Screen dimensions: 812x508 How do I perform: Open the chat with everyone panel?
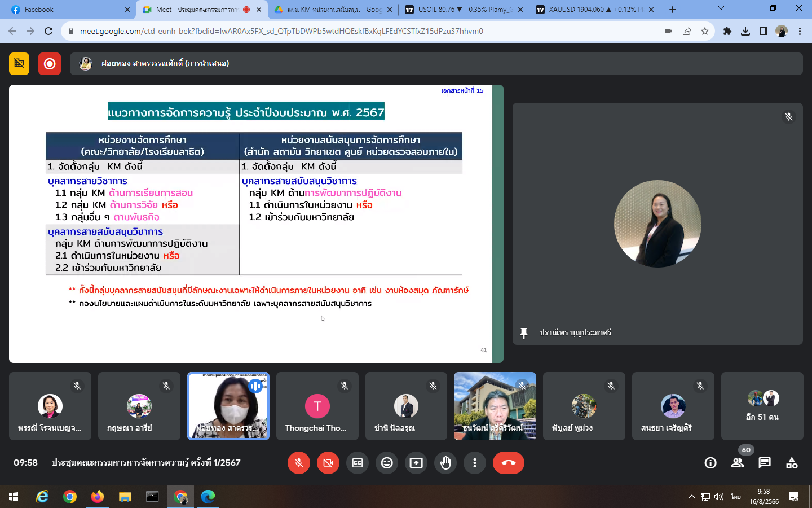(x=765, y=463)
